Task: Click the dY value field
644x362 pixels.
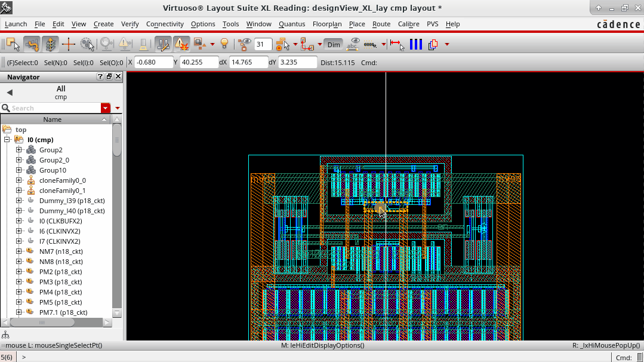Action: [298, 63]
